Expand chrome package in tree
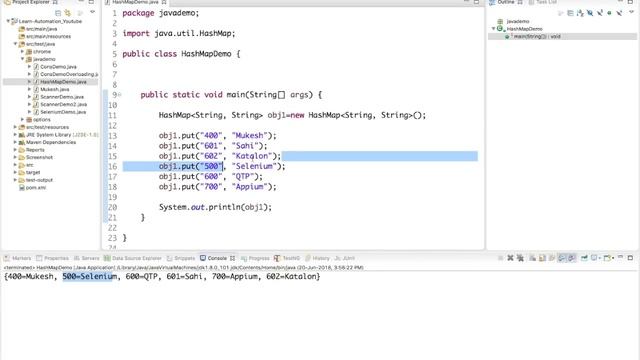Image resolution: width=640 pixels, height=360 pixels. (x=22, y=52)
